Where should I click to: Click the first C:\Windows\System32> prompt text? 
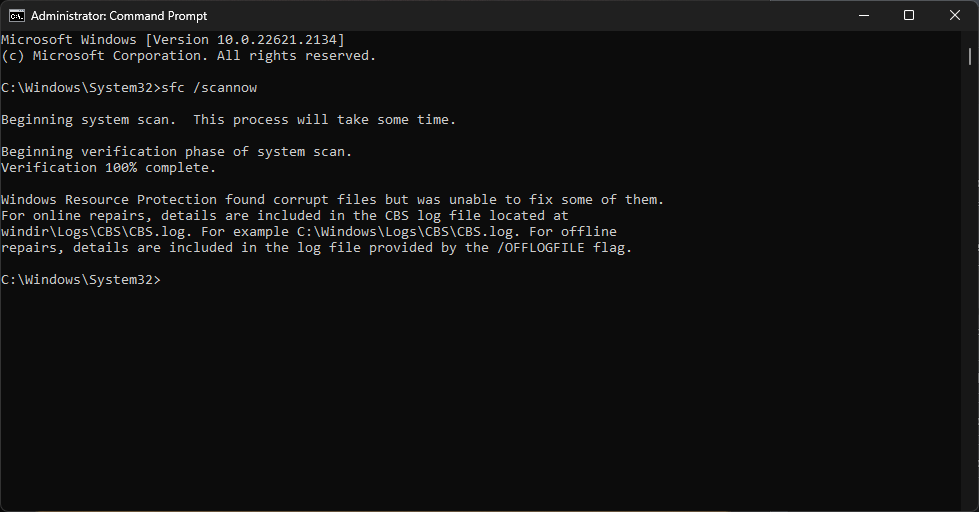coord(80,88)
